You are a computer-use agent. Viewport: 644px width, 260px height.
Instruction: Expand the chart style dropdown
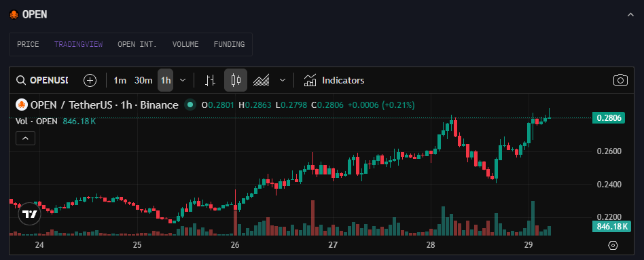pyautogui.click(x=283, y=80)
